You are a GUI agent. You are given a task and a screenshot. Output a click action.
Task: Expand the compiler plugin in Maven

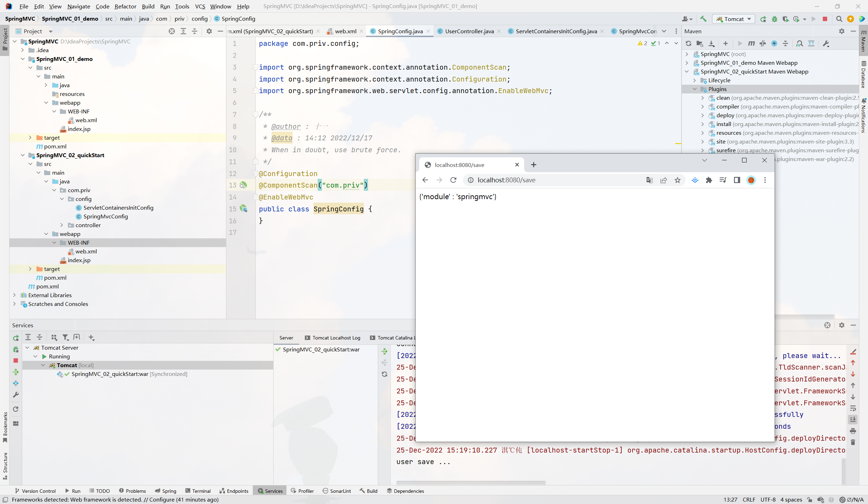703,106
